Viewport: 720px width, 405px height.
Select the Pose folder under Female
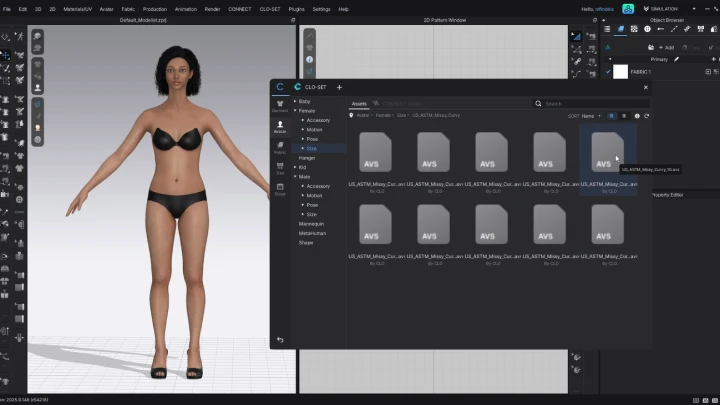[312, 139]
